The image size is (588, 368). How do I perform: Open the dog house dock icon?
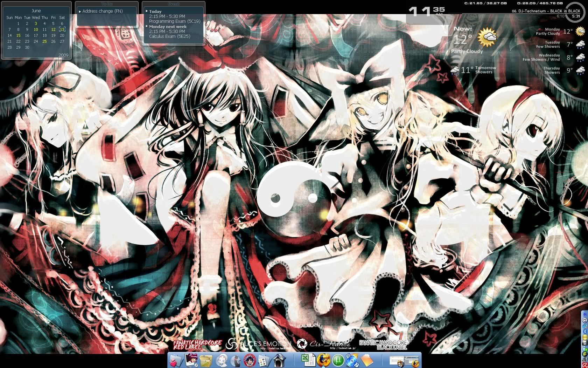pos(279,360)
